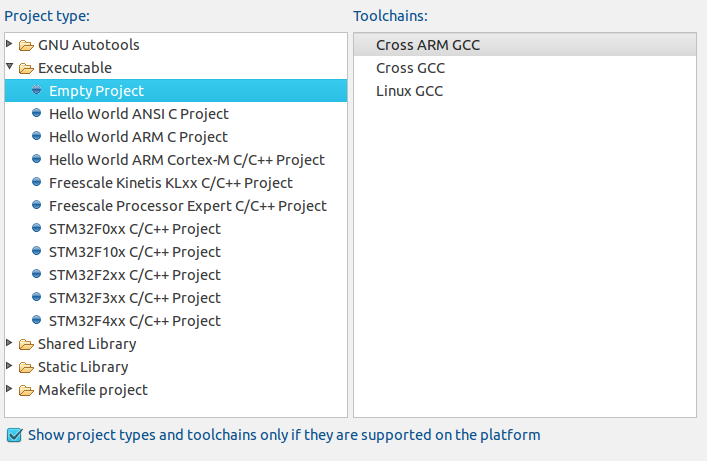Click the Makefile project folder icon

tap(26, 391)
